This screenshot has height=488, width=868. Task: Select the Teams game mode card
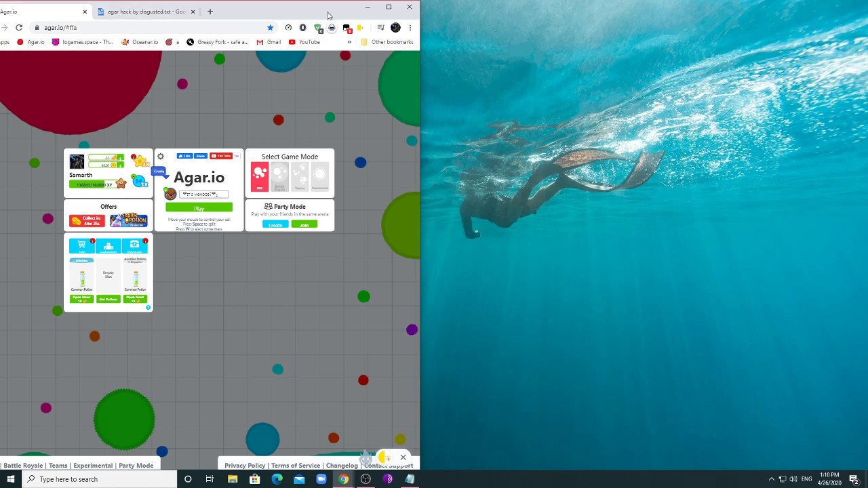point(300,177)
